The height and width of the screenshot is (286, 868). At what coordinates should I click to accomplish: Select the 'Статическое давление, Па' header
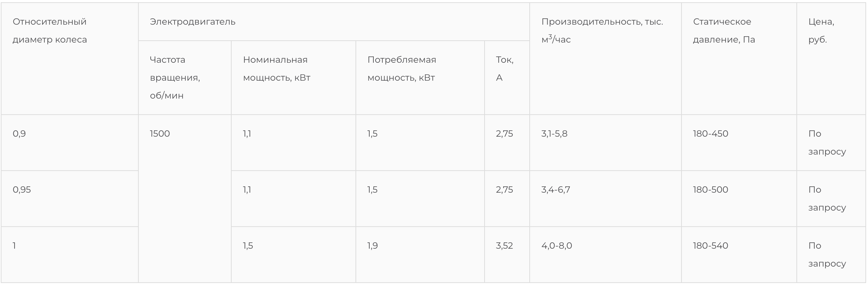(x=724, y=31)
